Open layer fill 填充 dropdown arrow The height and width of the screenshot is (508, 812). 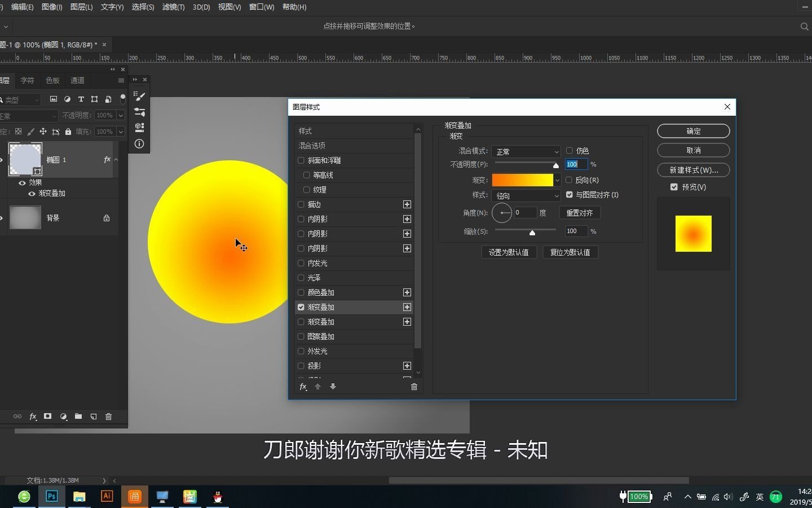[121, 132]
